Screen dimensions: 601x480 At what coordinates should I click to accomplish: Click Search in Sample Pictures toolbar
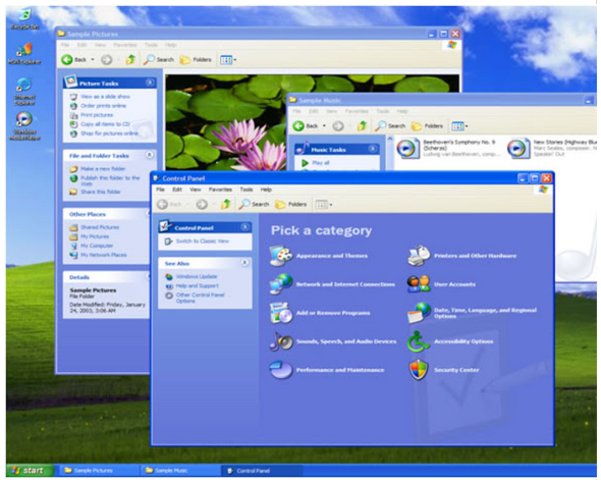[159, 59]
